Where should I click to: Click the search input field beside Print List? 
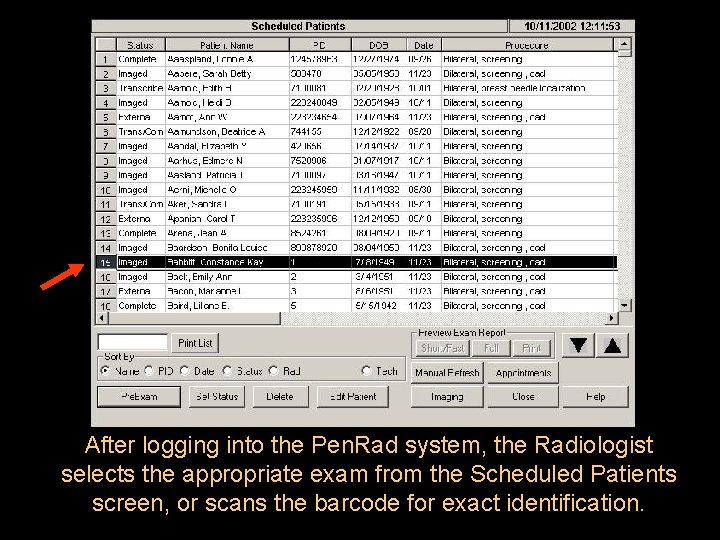pyautogui.click(x=133, y=343)
